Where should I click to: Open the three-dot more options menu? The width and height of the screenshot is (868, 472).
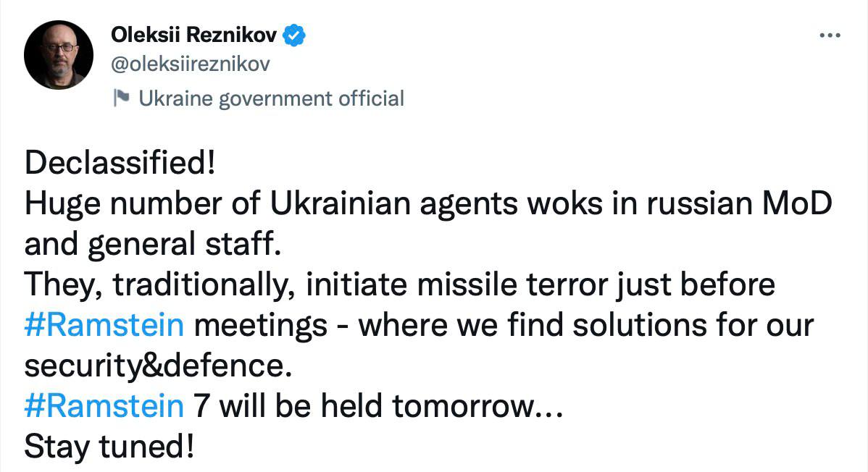(829, 35)
